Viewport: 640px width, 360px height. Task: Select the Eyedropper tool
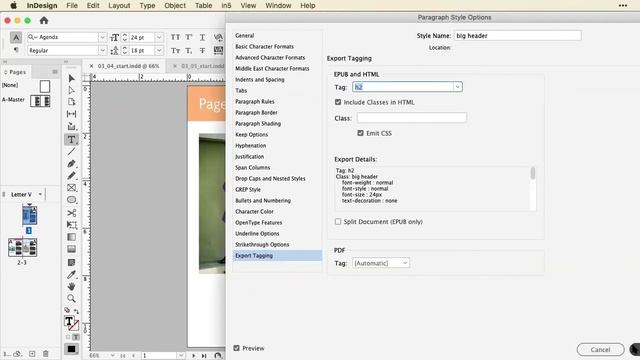pyautogui.click(x=71, y=274)
